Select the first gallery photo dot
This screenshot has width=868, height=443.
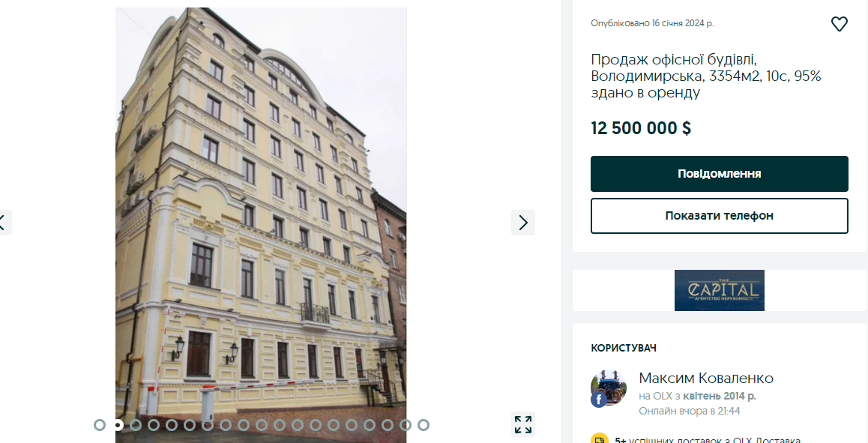pos(100,425)
